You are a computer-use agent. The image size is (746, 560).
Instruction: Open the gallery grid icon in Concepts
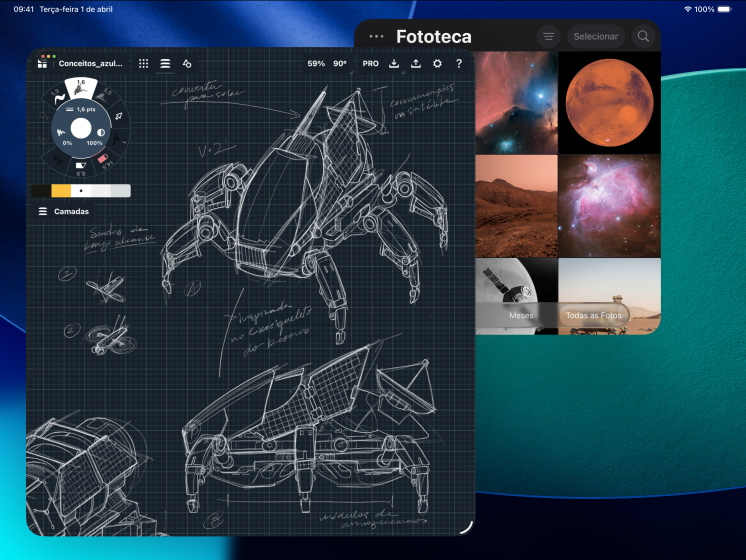pyautogui.click(x=42, y=63)
